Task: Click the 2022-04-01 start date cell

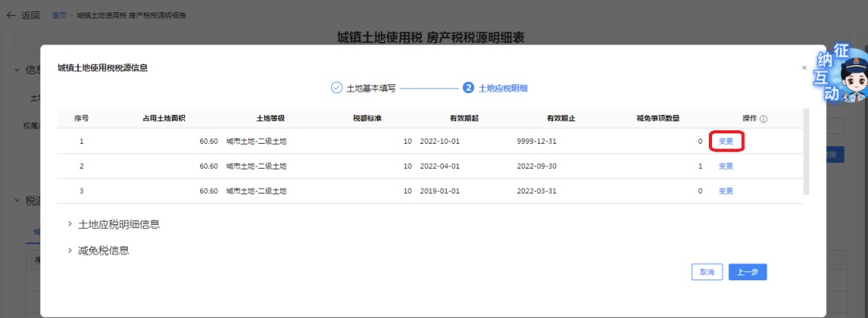Action: (x=440, y=166)
